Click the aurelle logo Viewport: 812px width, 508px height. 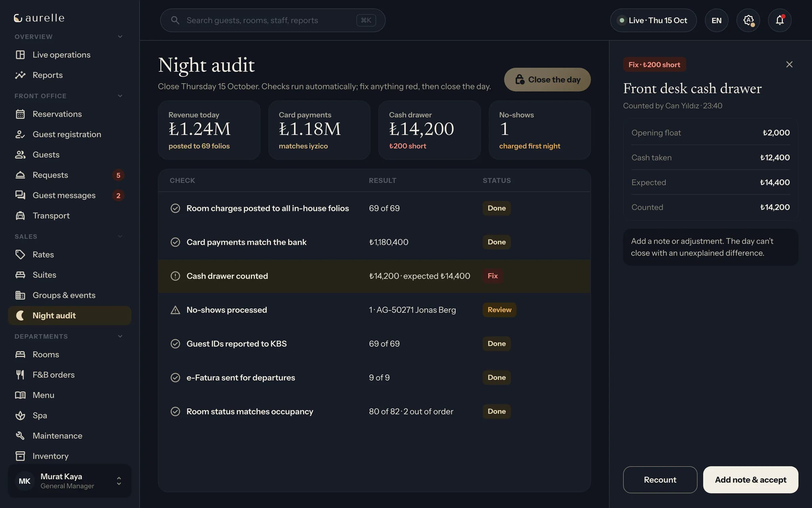(39, 18)
